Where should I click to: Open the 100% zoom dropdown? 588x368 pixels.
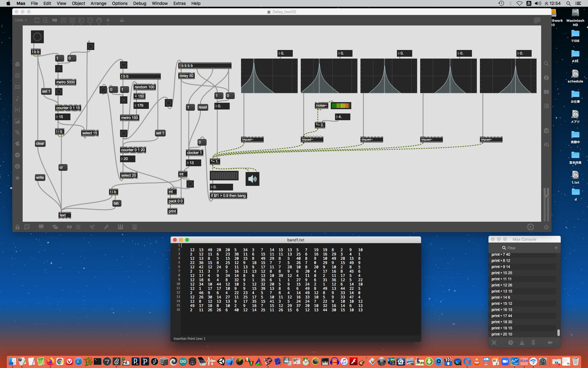click(21, 21)
